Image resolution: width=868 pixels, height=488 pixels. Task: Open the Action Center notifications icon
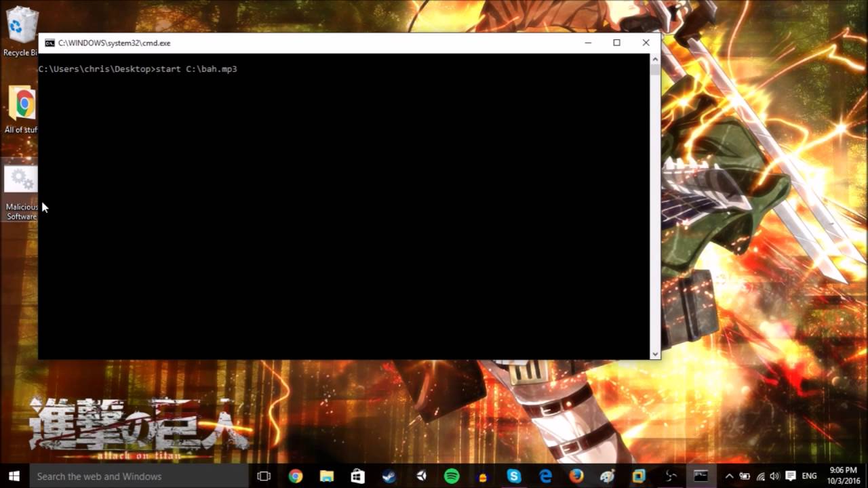tap(790, 476)
